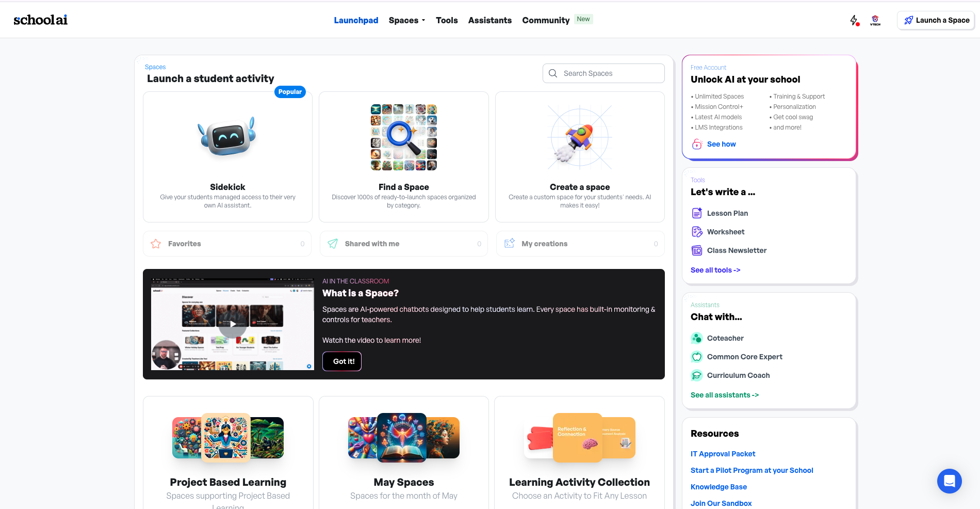The width and height of the screenshot is (980, 509).
Task: Click the Sidekick robot illustration
Action: click(x=227, y=137)
